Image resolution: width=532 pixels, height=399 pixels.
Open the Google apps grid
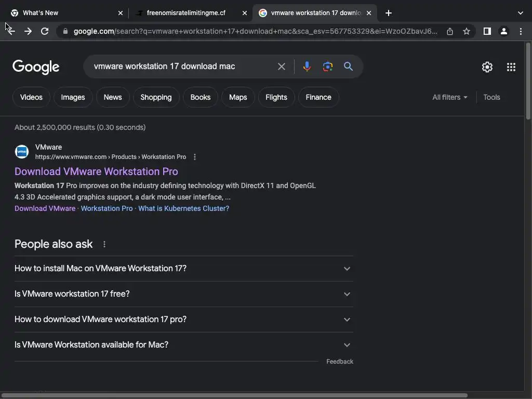click(x=511, y=67)
